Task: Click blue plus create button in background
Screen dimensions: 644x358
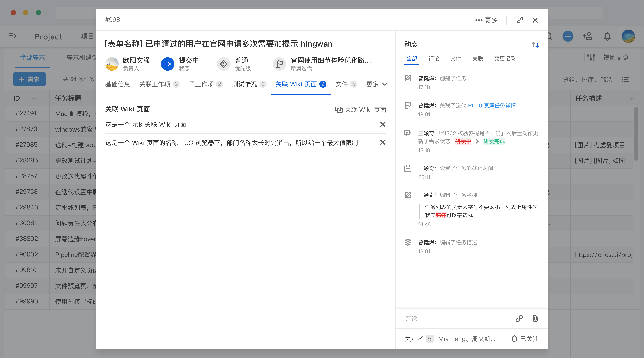Action: pos(568,36)
